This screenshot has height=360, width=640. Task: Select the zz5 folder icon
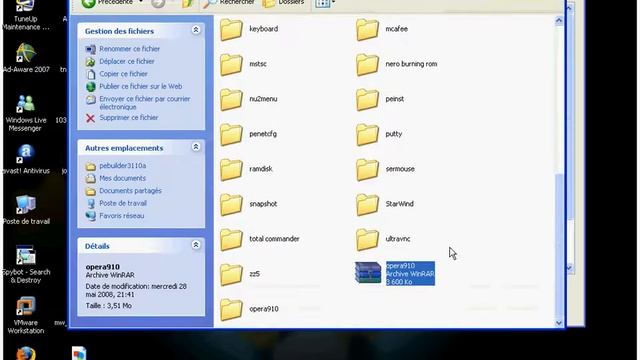231,274
